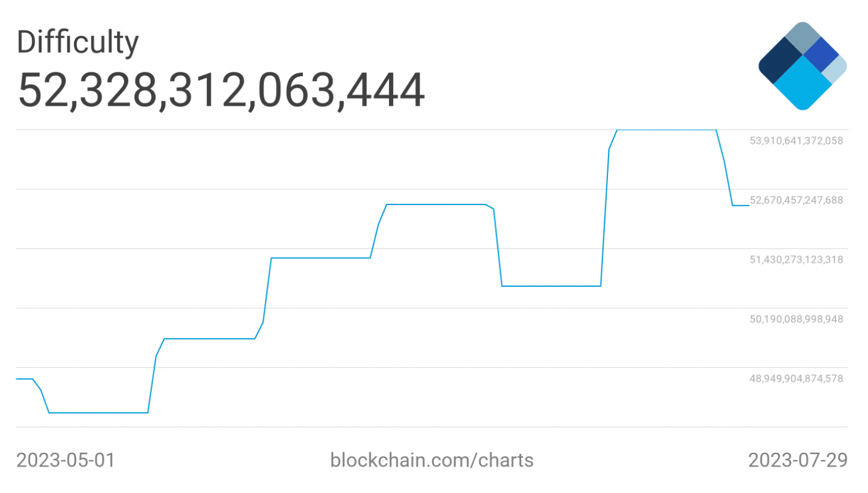Click the "Difficulty" chart title
The width and height of the screenshot is (868, 493).
[x=78, y=42]
